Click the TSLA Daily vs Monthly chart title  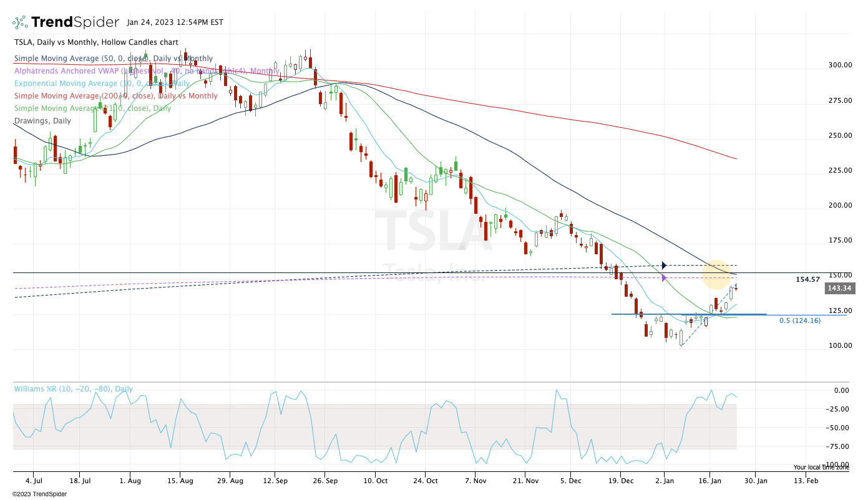[x=96, y=42]
